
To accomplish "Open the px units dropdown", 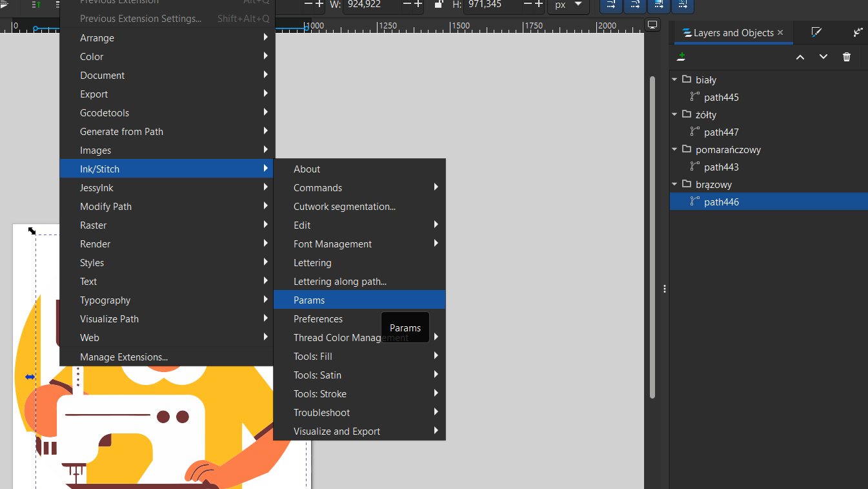I will (x=568, y=5).
